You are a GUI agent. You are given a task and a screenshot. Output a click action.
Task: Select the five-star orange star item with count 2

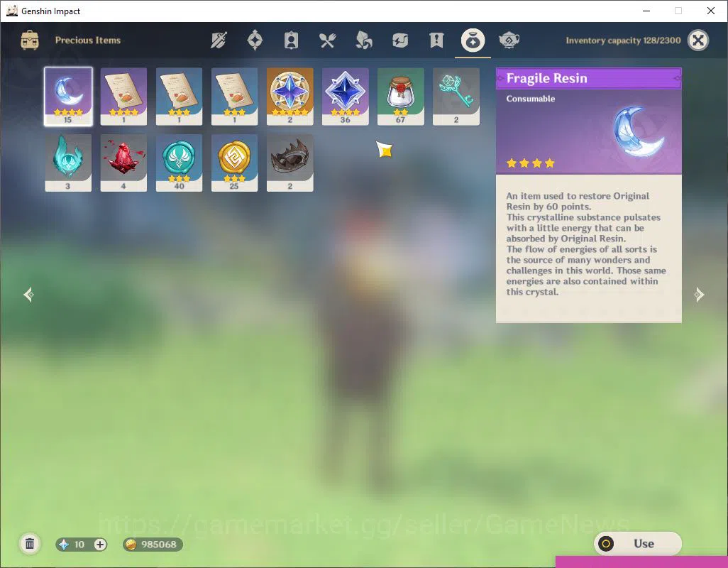[x=289, y=97]
